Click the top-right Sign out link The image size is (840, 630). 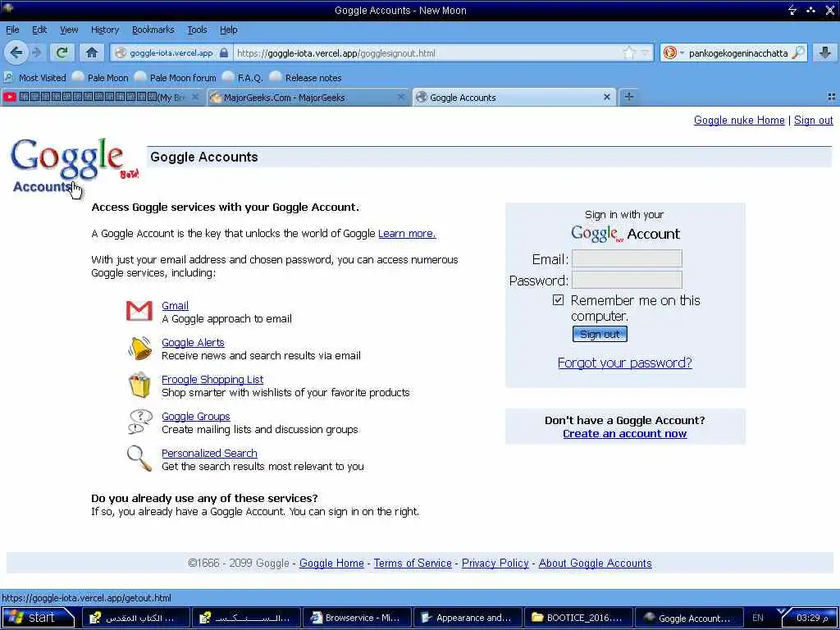(x=813, y=120)
